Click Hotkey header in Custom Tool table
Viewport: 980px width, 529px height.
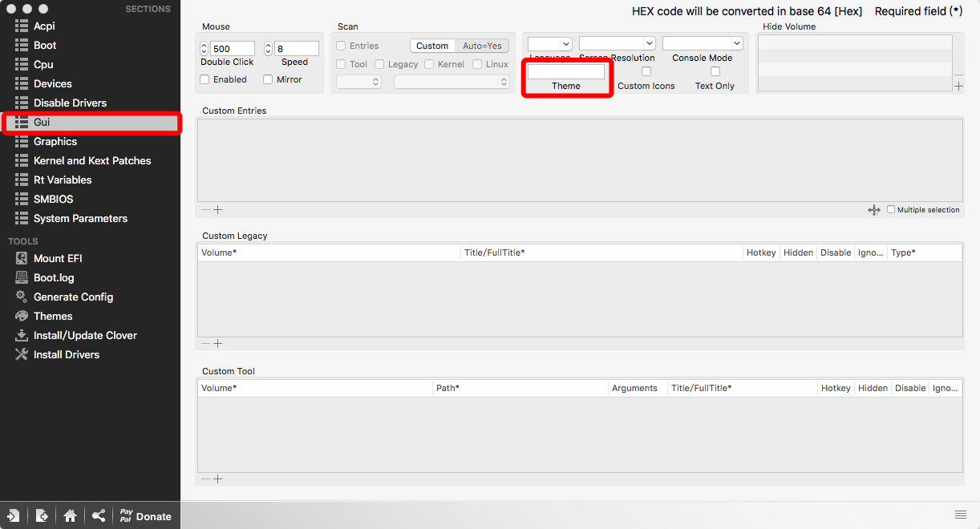(x=836, y=388)
